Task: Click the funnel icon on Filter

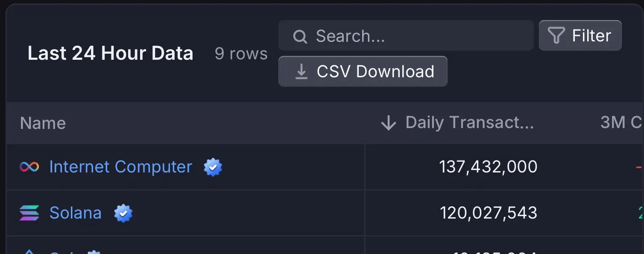Action: tap(556, 36)
